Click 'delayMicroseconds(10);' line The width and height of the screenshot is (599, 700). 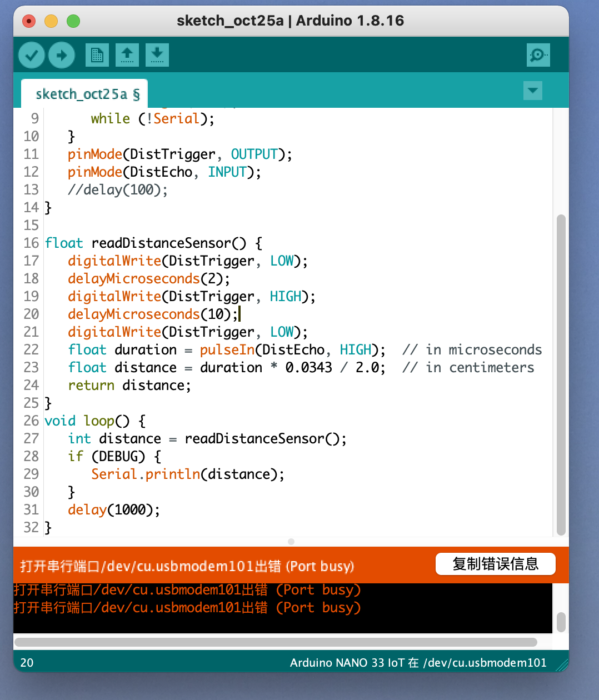153,314
